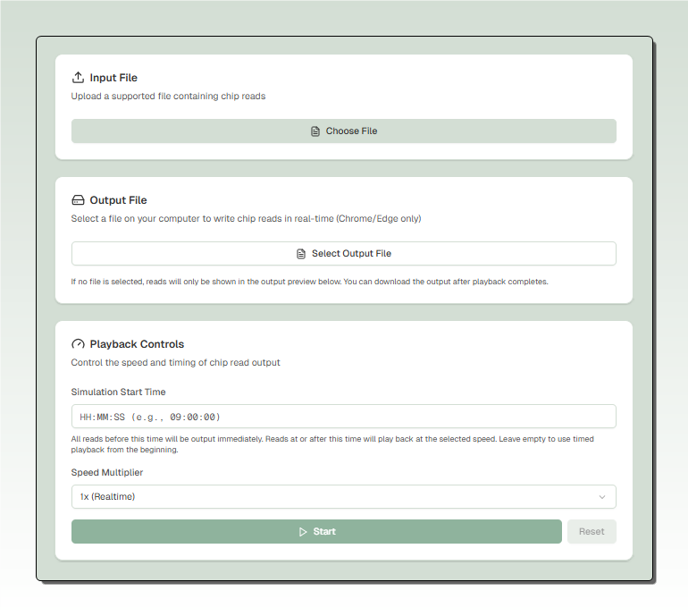Start the chip read playback
Screen dimensions: 688x616
click(316, 532)
